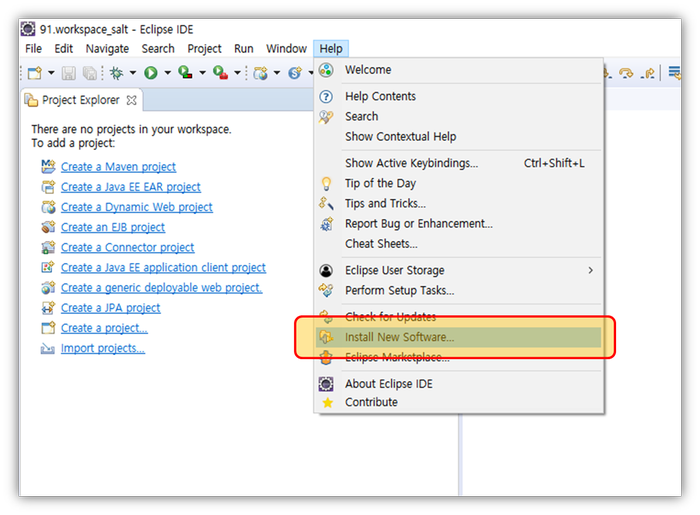
Task: Click the Import projects icon
Action: click(x=48, y=349)
